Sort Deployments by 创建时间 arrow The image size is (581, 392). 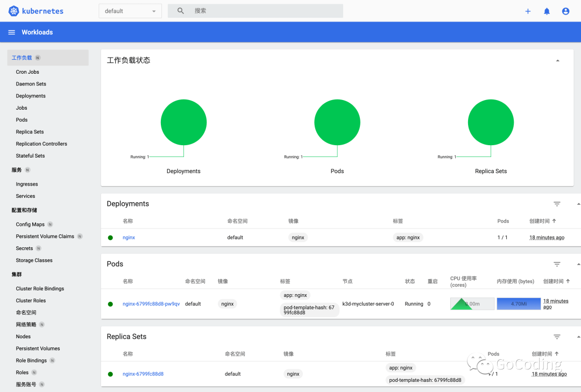pos(554,221)
